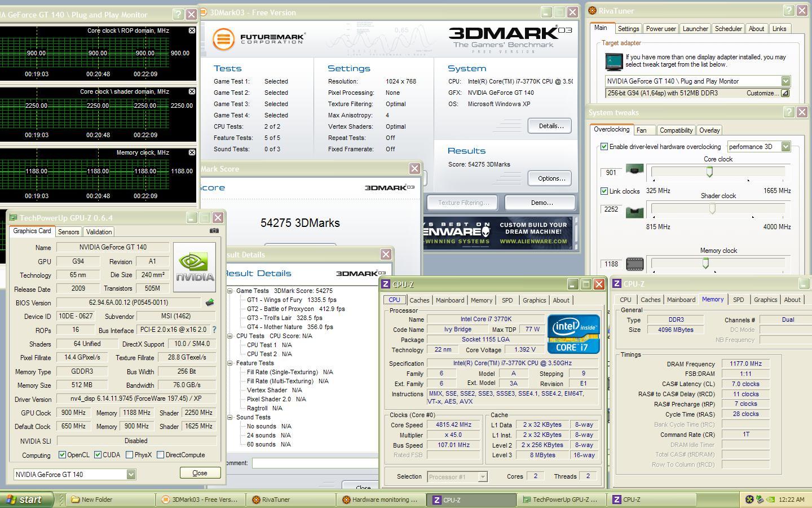This screenshot has height=508, width=812.
Task: Click the Shader clock slider handle
Action: click(712, 209)
